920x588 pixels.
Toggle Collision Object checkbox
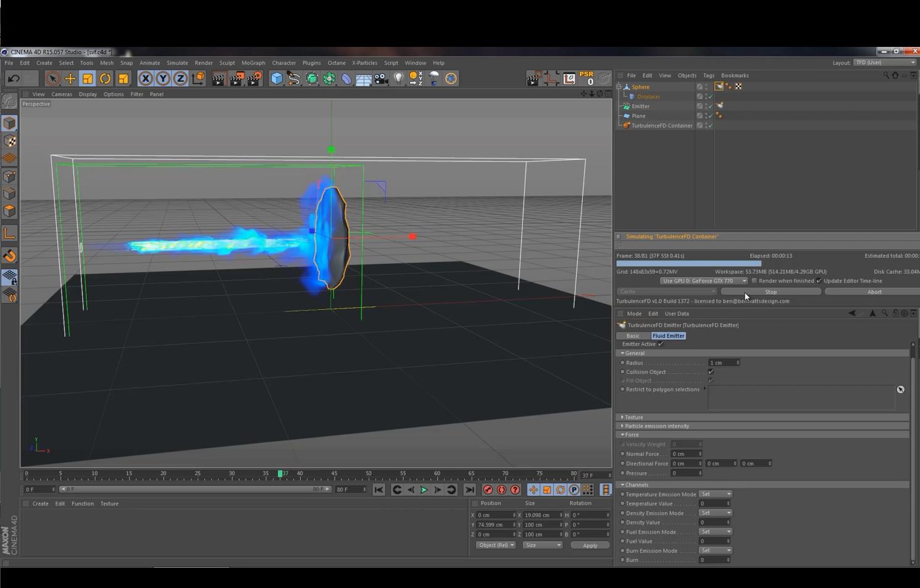[711, 372]
